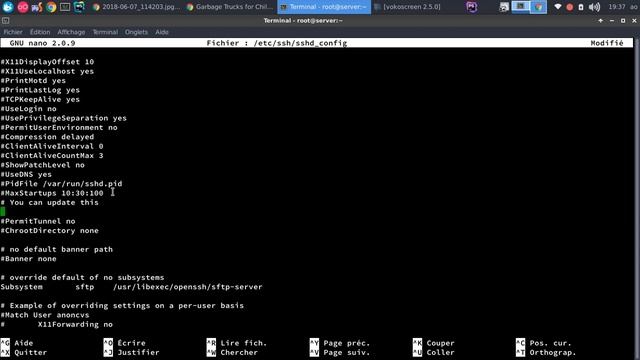Click the '^O Écrire' nano shortcut
The width and height of the screenshot is (640, 360).
[x=124, y=343]
